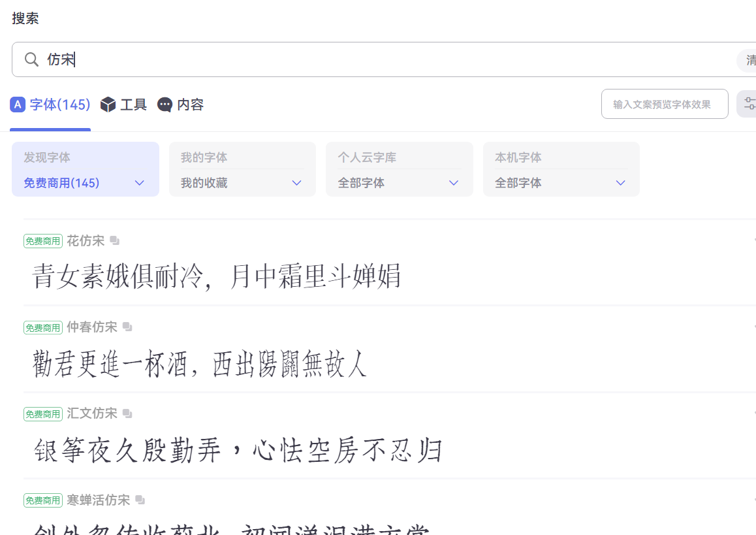Click the 输入文案预览字体效果 preview field

click(x=664, y=104)
